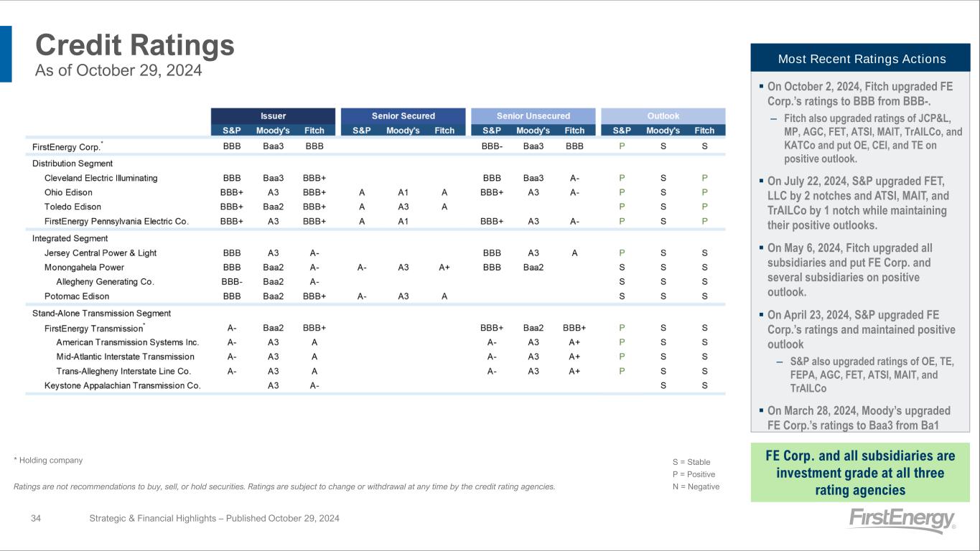
Task: Click the Integrated Segment heading
Action: (70, 238)
